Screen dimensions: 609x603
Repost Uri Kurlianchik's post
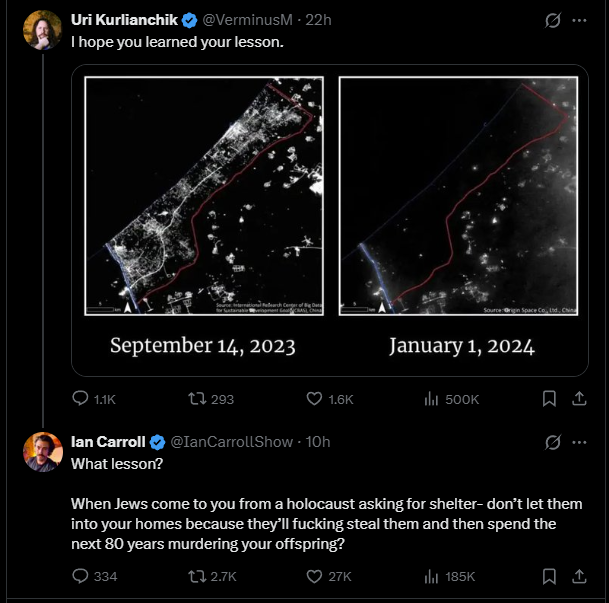click(x=198, y=399)
